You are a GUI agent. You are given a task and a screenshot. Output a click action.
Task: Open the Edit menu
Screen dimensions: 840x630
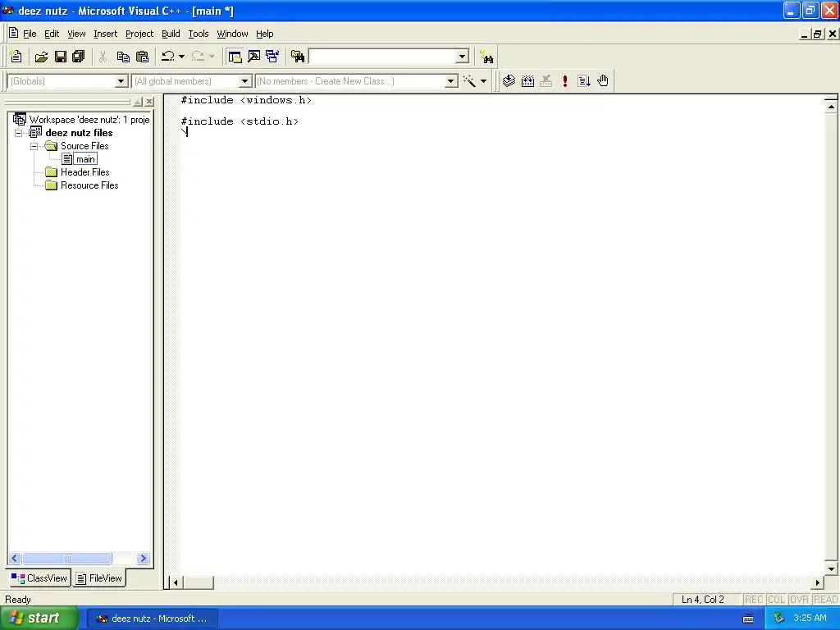point(52,34)
